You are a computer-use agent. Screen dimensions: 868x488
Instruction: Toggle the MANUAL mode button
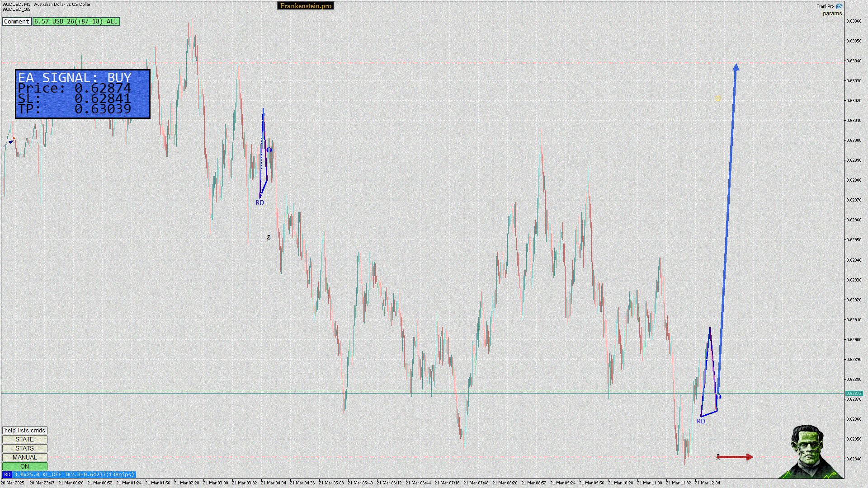point(25,457)
